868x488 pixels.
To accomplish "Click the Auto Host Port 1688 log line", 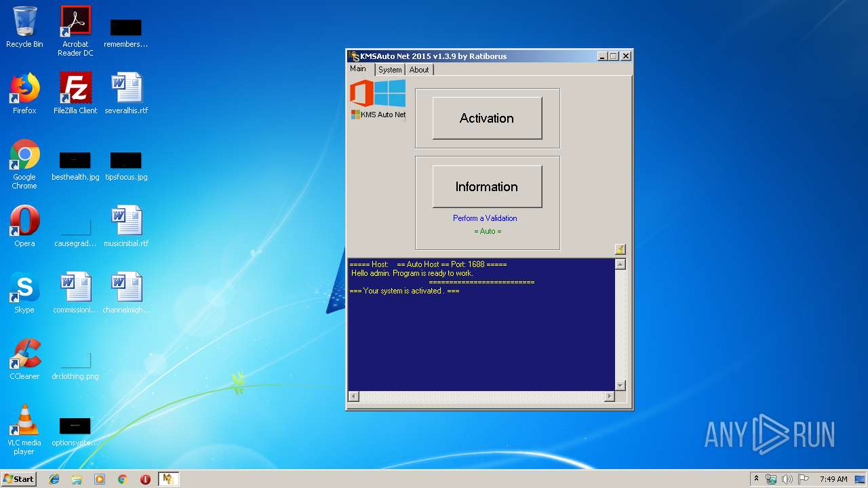I will pos(428,264).
